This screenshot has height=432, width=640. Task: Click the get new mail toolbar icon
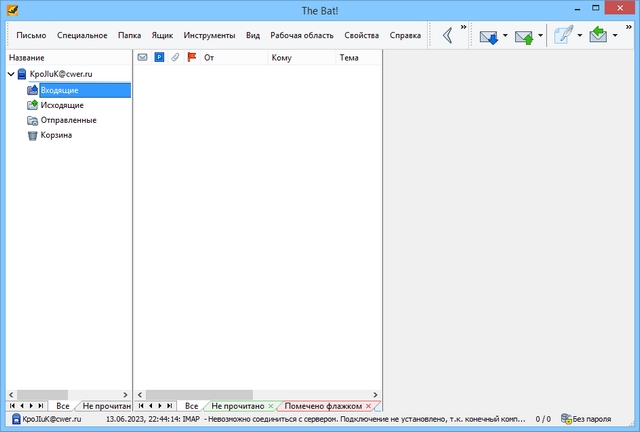[x=489, y=36]
